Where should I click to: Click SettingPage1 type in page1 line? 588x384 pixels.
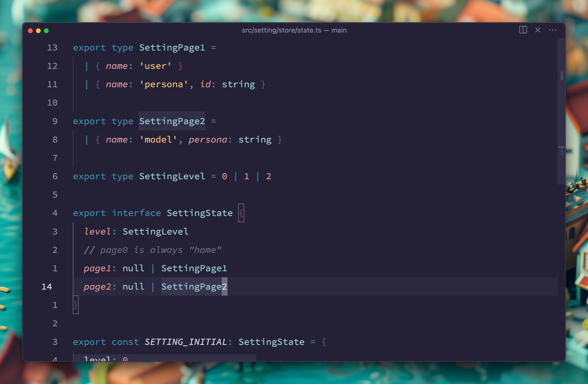194,268
